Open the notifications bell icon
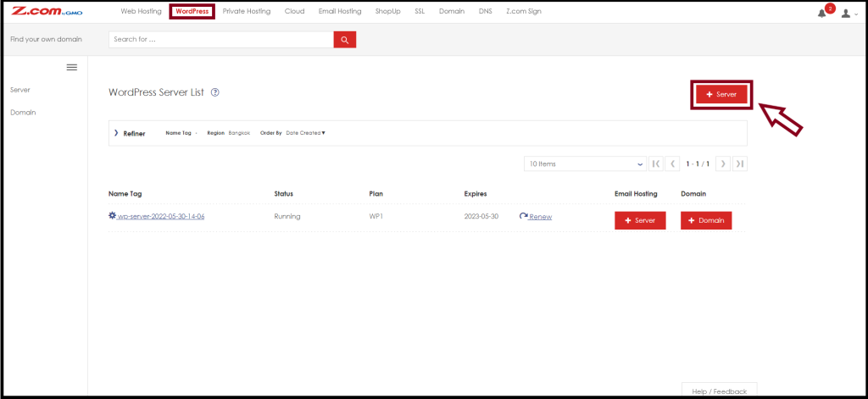868x399 pixels. tap(821, 14)
